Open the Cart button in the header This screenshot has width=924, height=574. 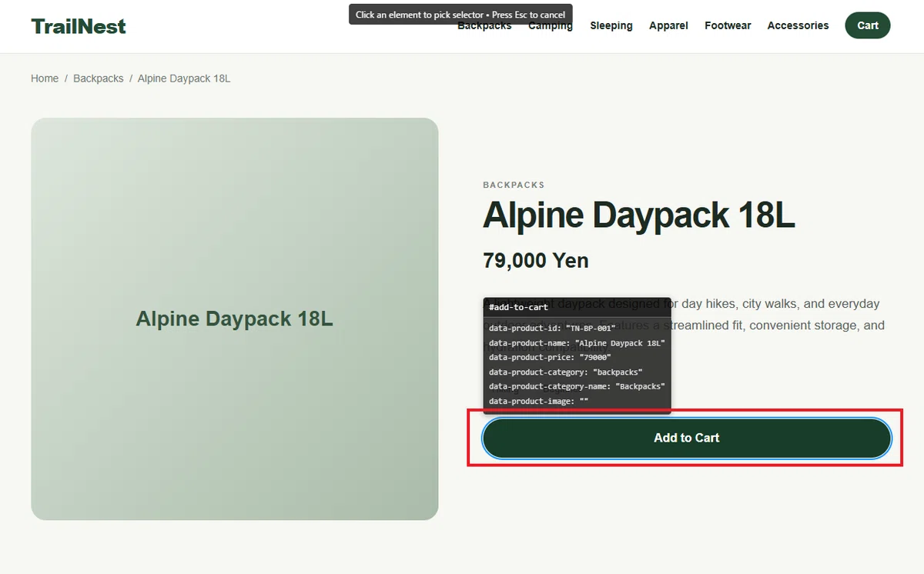[x=868, y=25]
